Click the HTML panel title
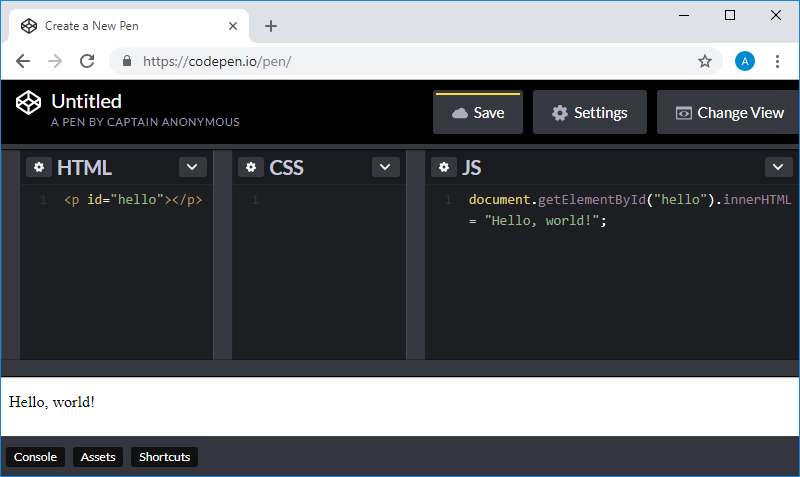 pyautogui.click(x=84, y=168)
